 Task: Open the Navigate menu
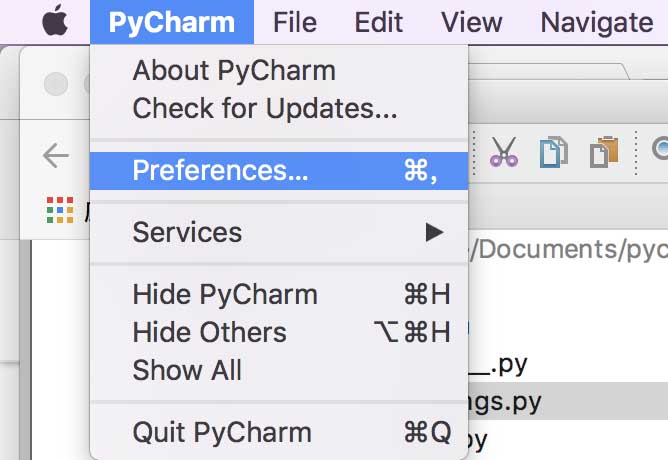(596, 21)
